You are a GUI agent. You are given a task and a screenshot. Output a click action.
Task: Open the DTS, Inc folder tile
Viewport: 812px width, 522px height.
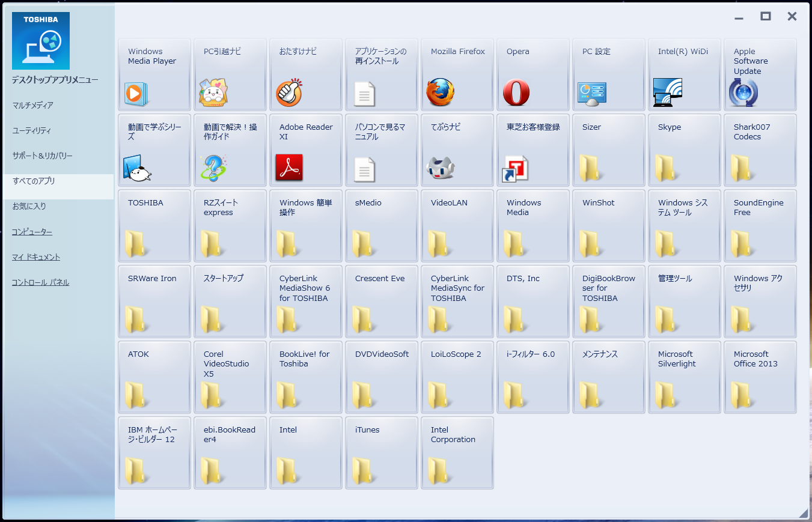tap(533, 302)
